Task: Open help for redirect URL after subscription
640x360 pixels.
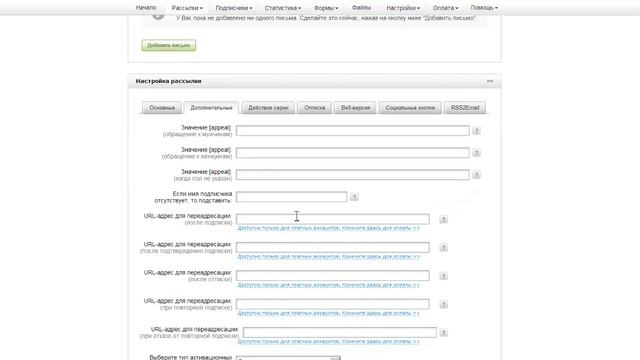Action: 443,220
